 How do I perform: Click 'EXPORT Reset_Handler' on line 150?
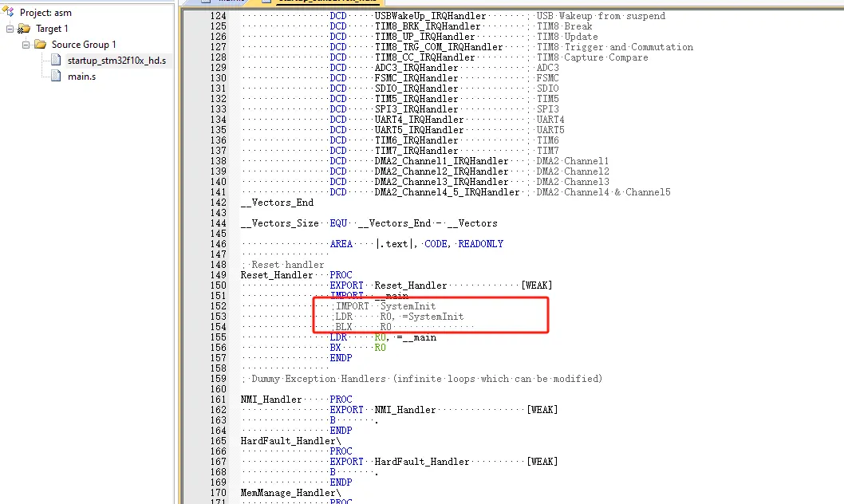coord(388,285)
